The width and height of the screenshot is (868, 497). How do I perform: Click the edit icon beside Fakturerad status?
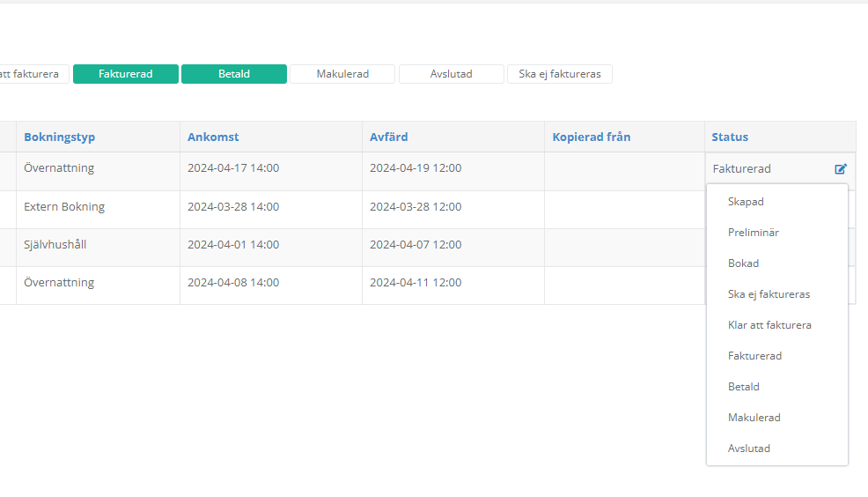(840, 169)
